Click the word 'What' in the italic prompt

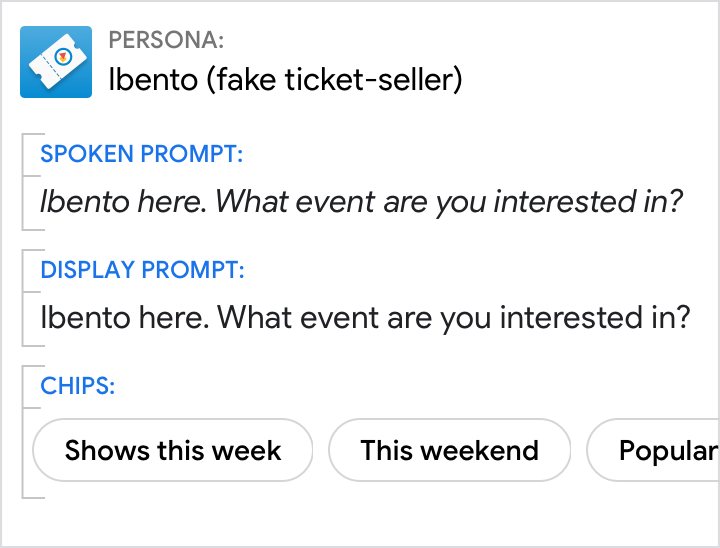click(x=250, y=202)
